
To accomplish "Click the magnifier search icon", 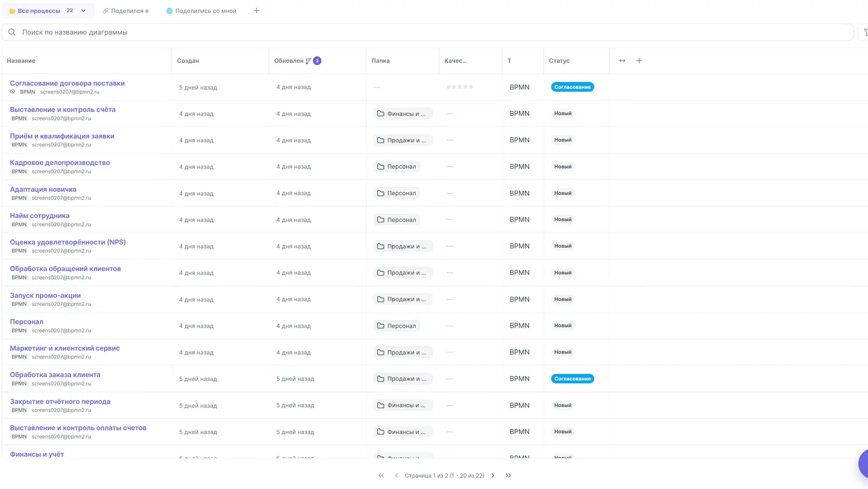I will tap(12, 32).
